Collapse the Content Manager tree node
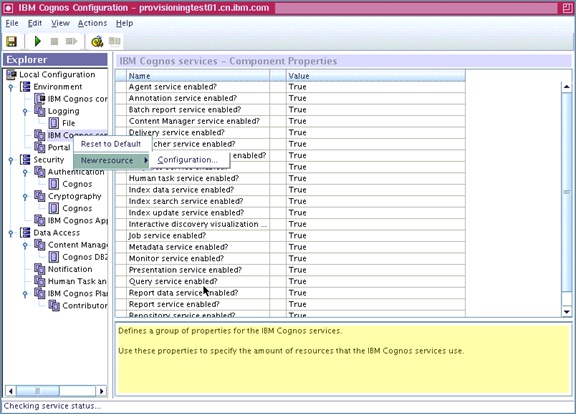Screen dimensions: 576x414 point(25,245)
